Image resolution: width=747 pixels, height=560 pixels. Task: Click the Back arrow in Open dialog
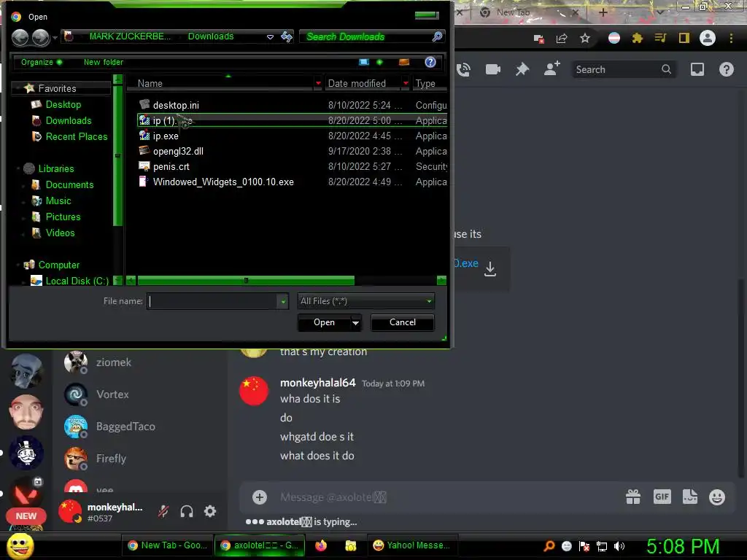[20, 37]
